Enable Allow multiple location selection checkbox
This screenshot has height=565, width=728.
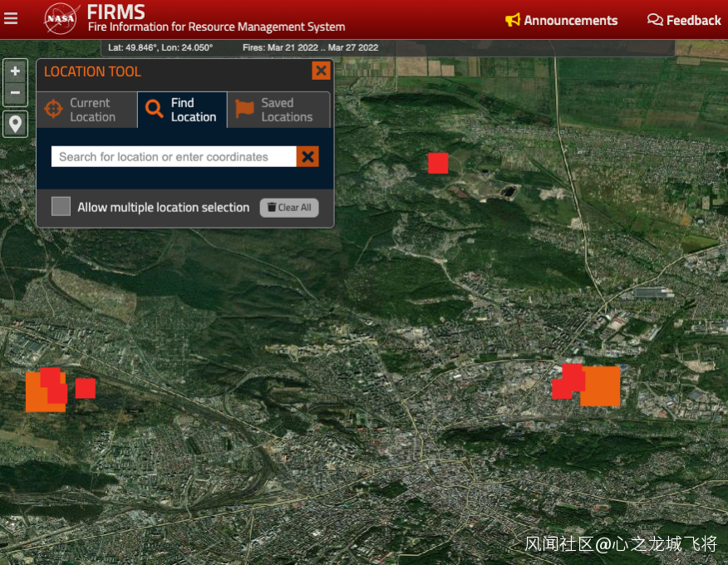61,207
